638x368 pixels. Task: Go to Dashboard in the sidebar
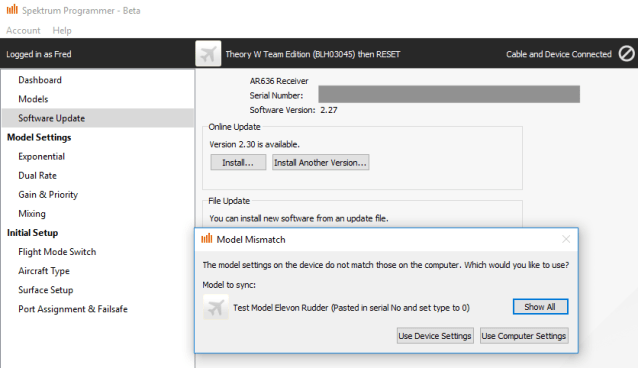point(98,80)
